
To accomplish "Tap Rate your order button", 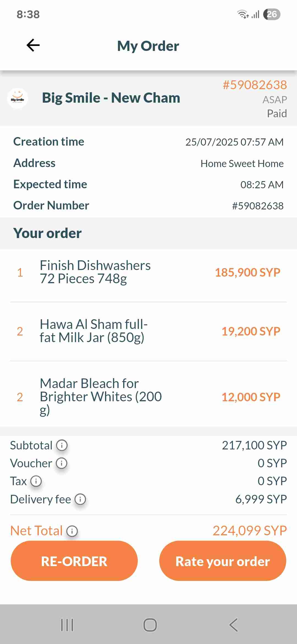I will click(222, 561).
